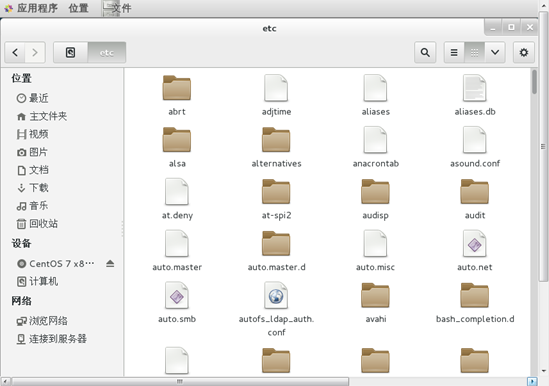Open 下载 in the sidebar
The image size is (549, 386).
[x=33, y=188]
